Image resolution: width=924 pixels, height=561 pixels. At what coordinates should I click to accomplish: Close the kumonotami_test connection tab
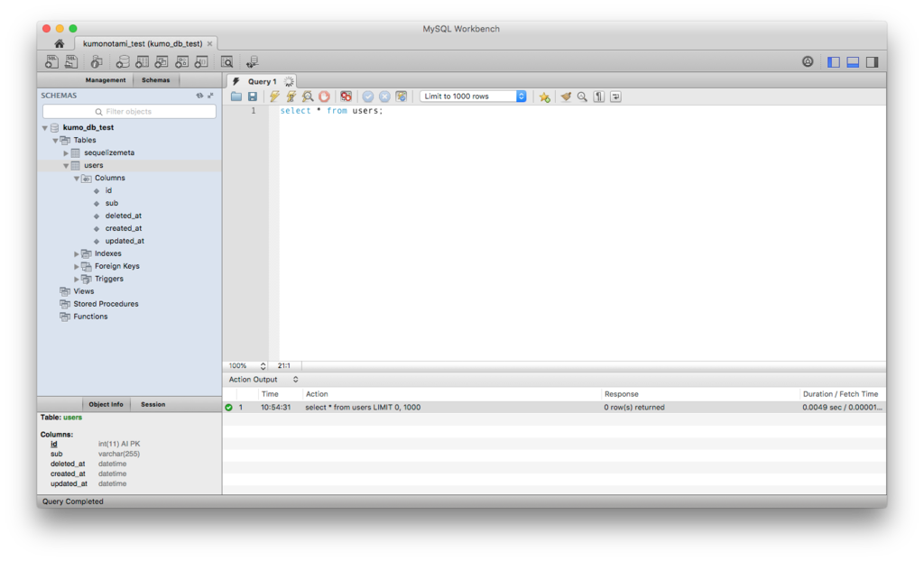point(209,43)
